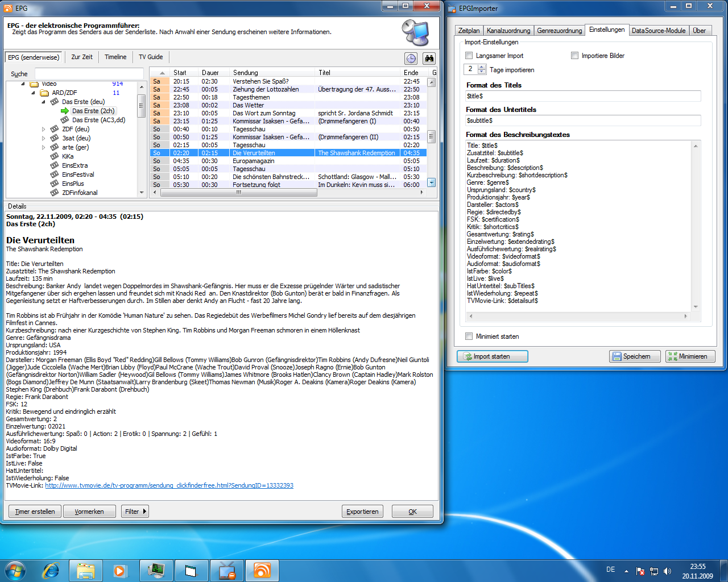Open Internet Explorer from the taskbar
Image resolution: width=728 pixels, height=582 pixels.
pos(51,570)
